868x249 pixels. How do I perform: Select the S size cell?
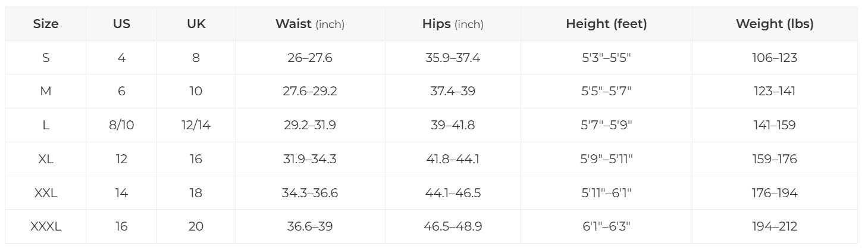click(46, 58)
